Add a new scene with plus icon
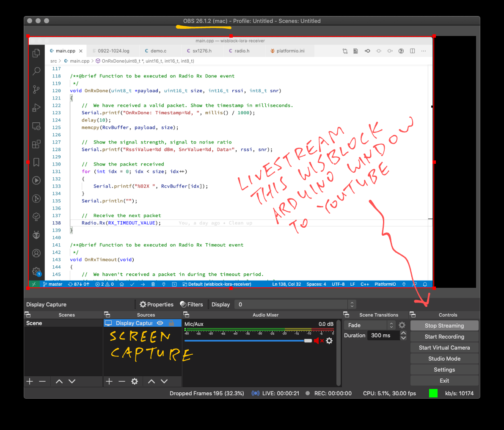The image size is (504, 430). (x=30, y=381)
